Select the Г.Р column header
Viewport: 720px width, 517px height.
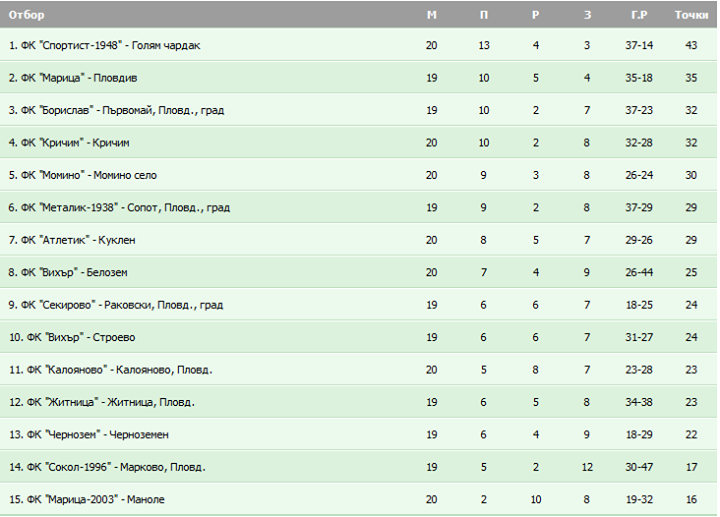click(x=639, y=15)
